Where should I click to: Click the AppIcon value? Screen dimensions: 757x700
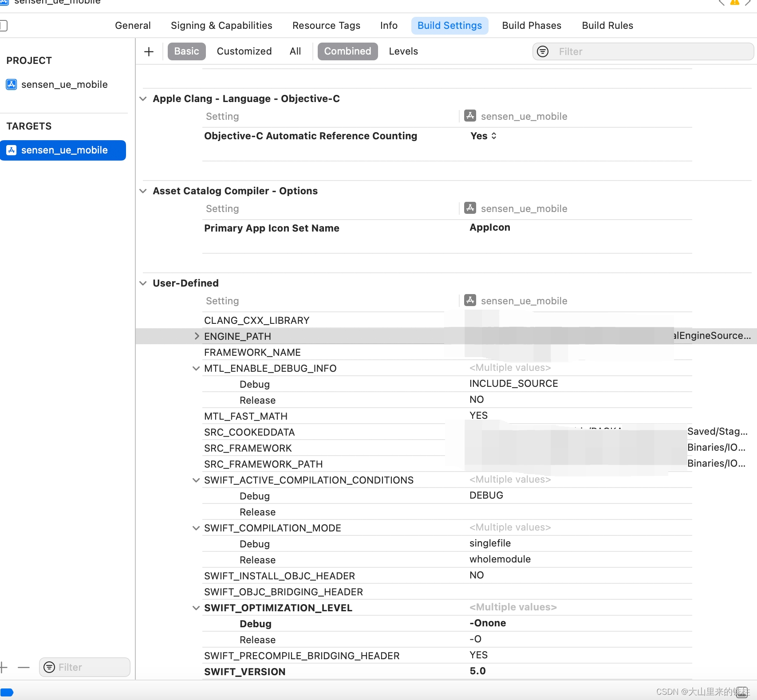point(490,228)
